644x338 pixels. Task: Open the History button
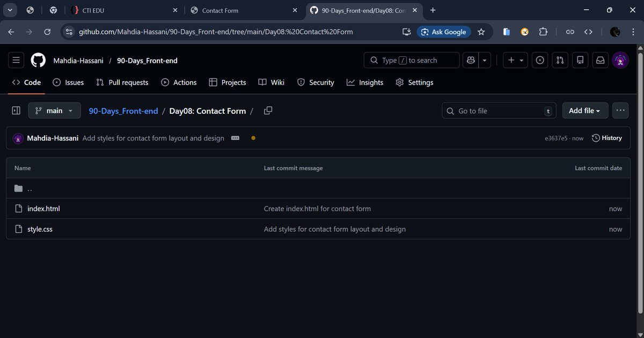click(x=607, y=138)
